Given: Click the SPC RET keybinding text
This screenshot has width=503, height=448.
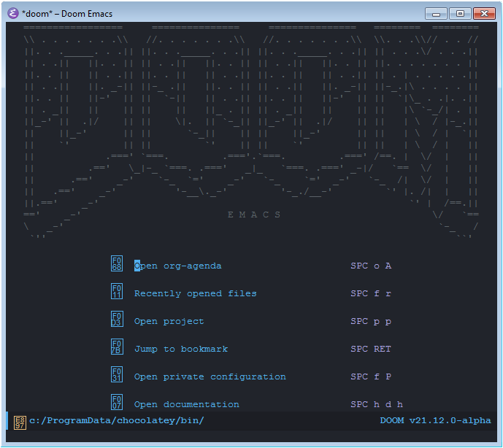Looking at the screenshot, I should (x=371, y=349).
